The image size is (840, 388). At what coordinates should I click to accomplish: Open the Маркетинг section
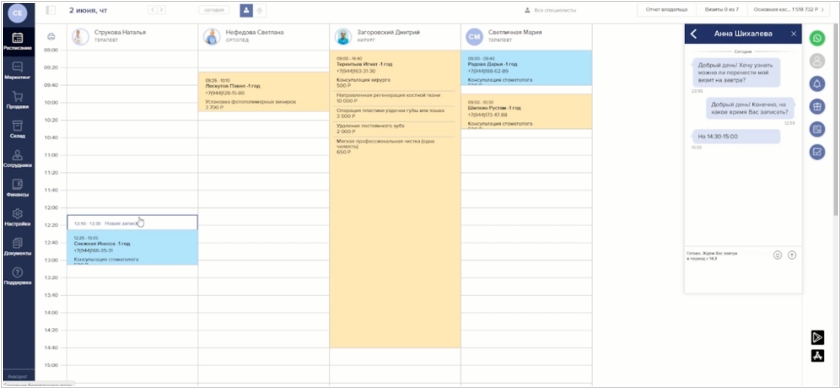coord(17,70)
